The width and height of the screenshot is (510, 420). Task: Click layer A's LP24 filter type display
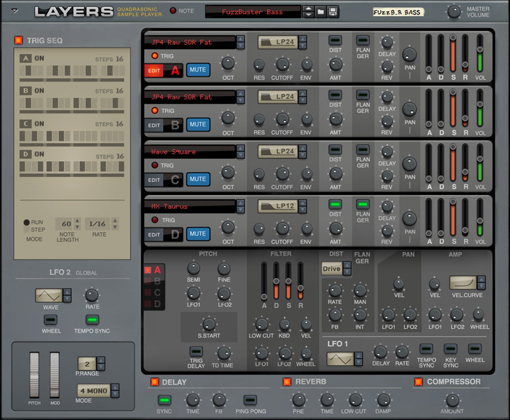[278, 42]
